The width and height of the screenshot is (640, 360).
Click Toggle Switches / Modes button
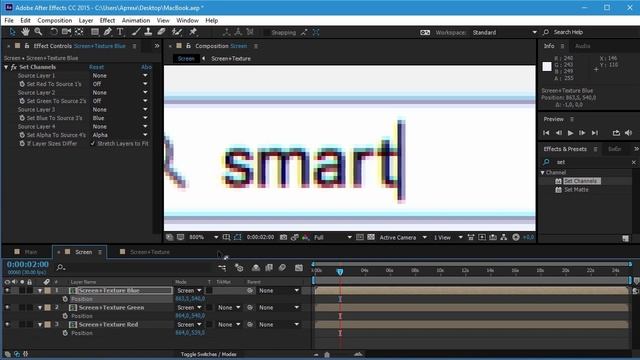point(209,354)
